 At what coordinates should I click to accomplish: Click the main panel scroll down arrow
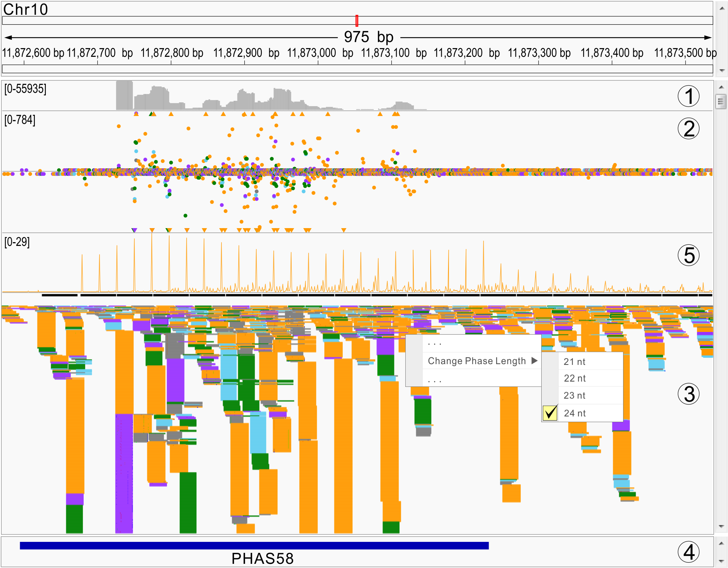[721, 527]
